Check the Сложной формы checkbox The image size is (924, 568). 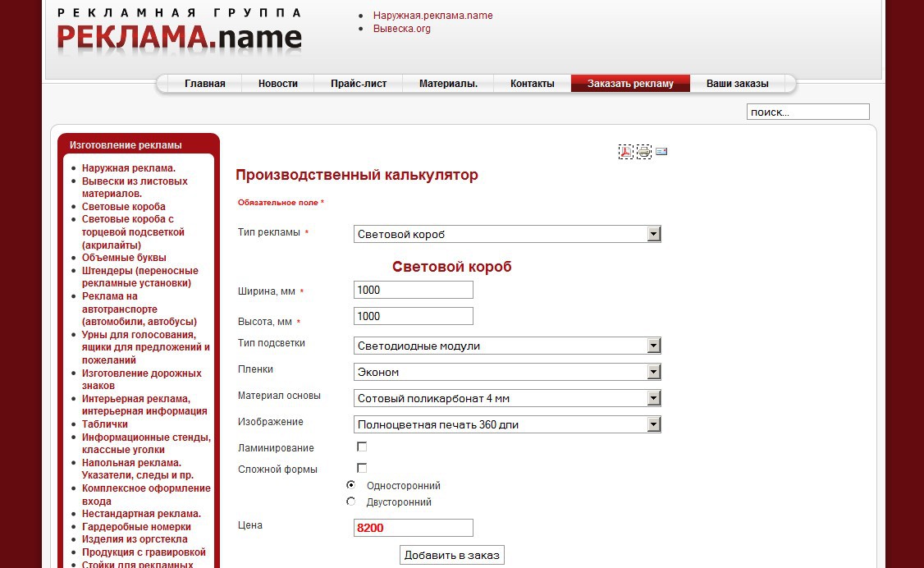362,468
